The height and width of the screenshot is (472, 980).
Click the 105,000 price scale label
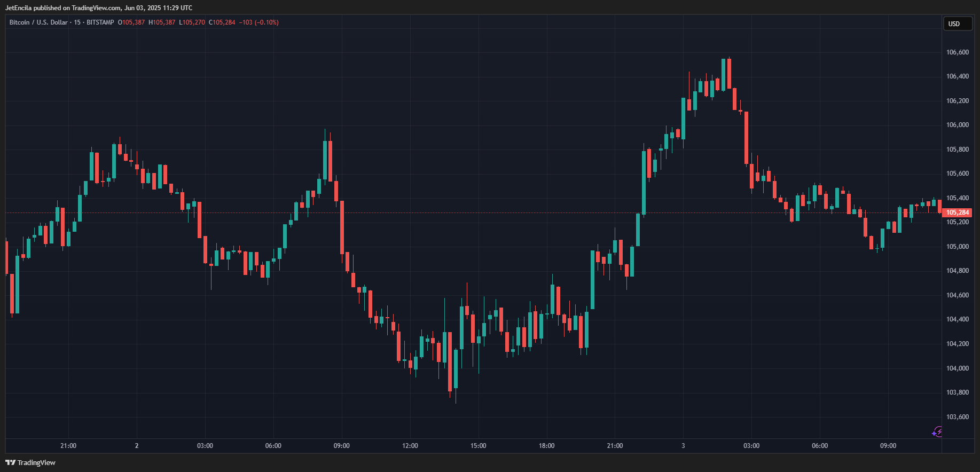[x=958, y=247]
